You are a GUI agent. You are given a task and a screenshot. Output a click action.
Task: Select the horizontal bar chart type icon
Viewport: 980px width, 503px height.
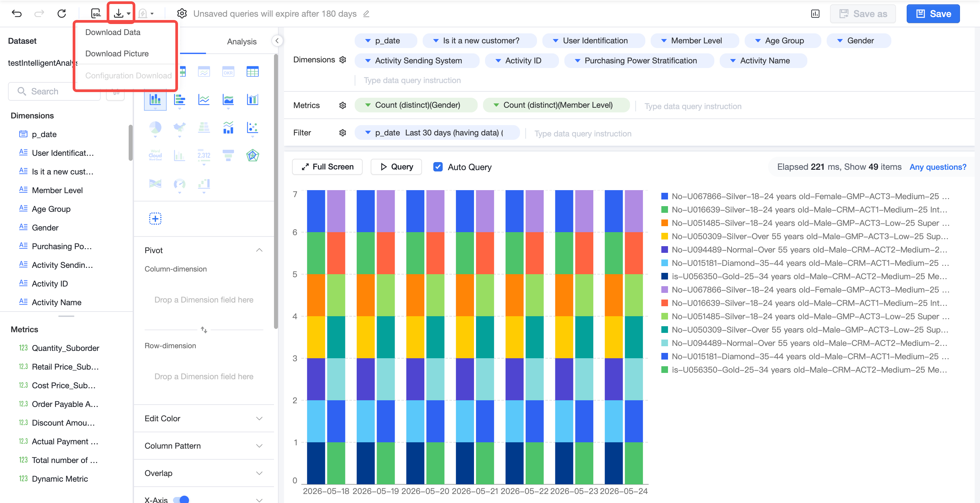[x=180, y=100]
